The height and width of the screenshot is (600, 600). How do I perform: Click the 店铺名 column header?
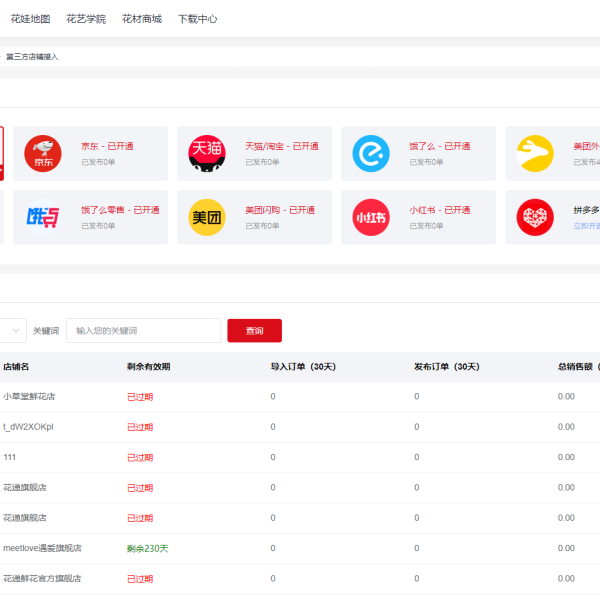pyautogui.click(x=16, y=367)
